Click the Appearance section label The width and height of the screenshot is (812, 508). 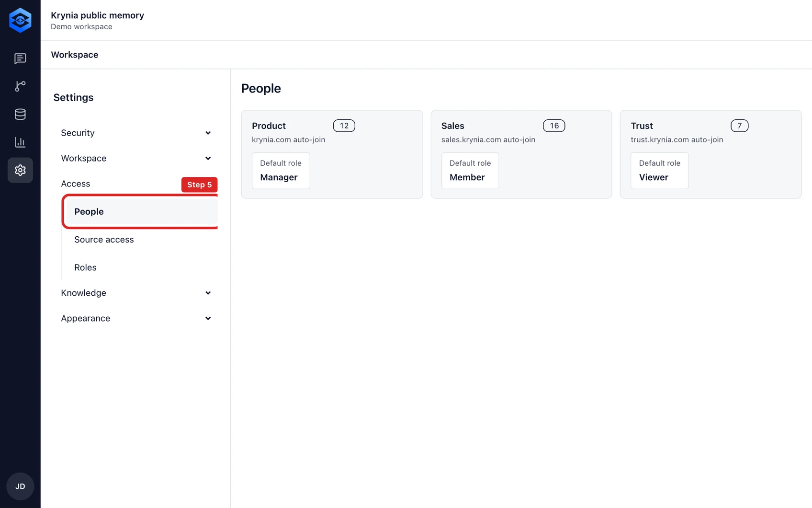coord(86,318)
